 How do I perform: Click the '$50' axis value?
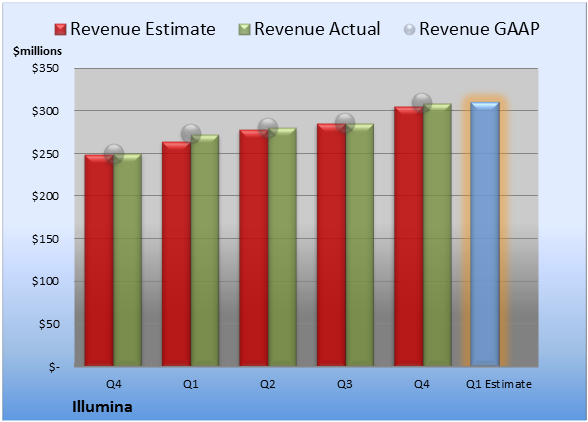[x=49, y=324]
